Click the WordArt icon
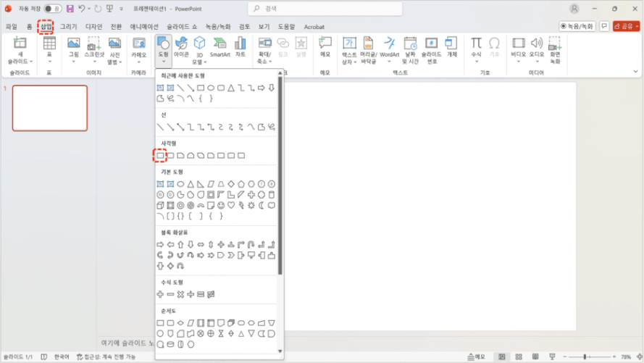The image size is (644, 363). coord(389,47)
